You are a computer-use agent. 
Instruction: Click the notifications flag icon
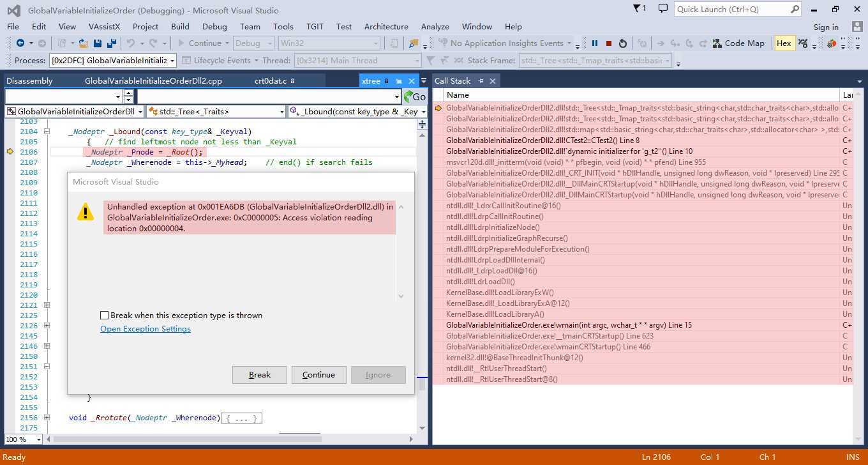(x=638, y=9)
